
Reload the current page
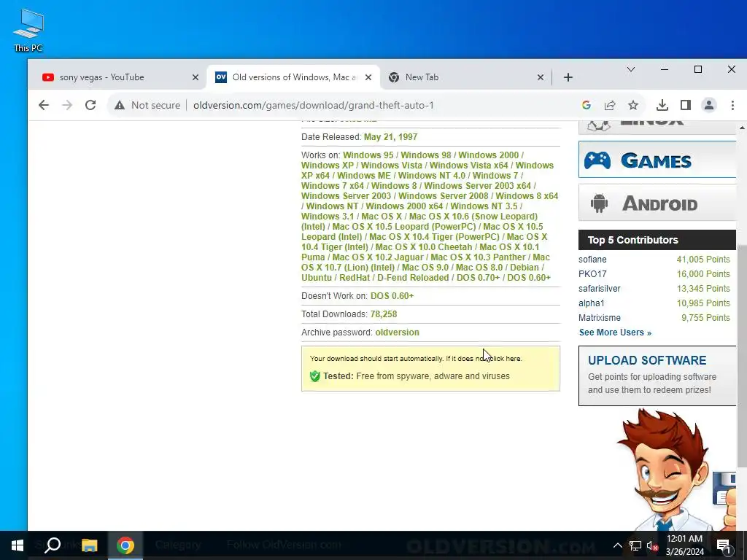(90, 105)
